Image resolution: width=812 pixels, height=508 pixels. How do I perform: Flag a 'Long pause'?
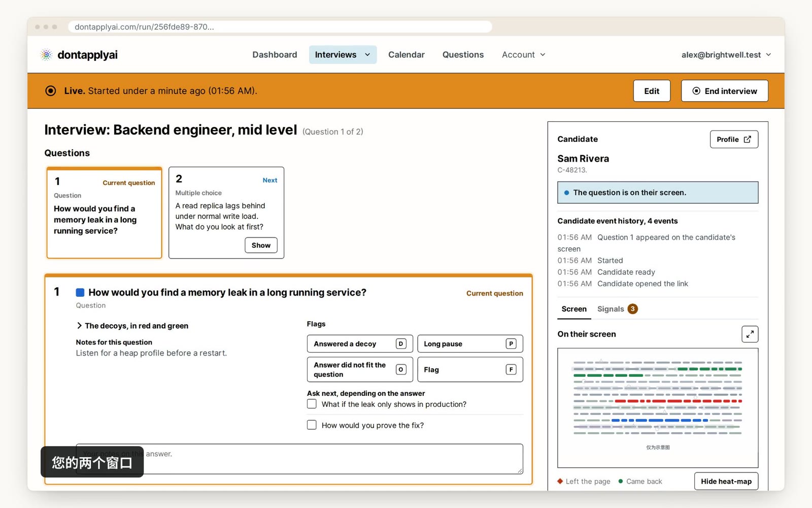pos(470,344)
